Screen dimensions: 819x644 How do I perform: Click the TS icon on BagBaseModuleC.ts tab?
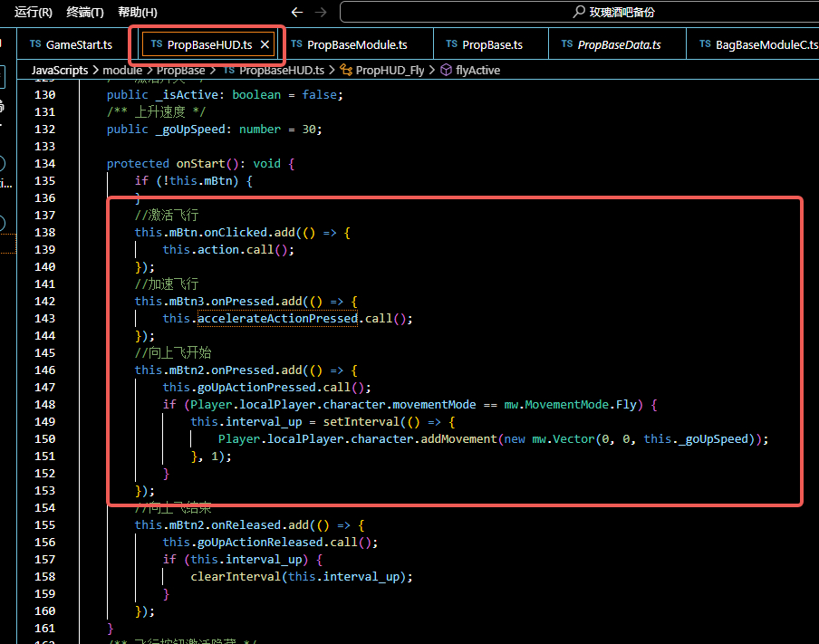click(705, 43)
